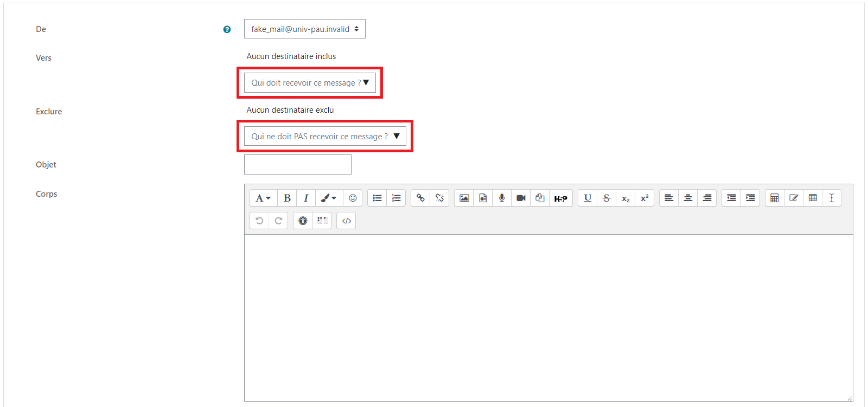Focus the Objet subject input field
The width and height of the screenshot is (868, 407).
click(298, 164)
